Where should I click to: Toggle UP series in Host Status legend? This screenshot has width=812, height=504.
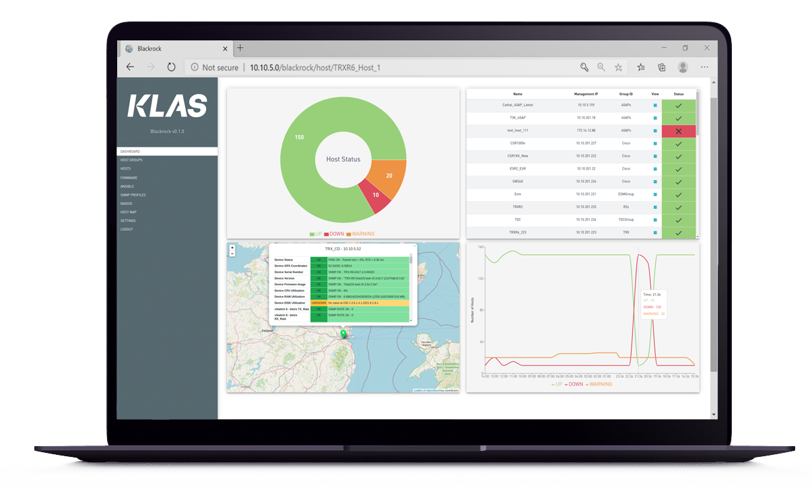[x=316, y=234]
